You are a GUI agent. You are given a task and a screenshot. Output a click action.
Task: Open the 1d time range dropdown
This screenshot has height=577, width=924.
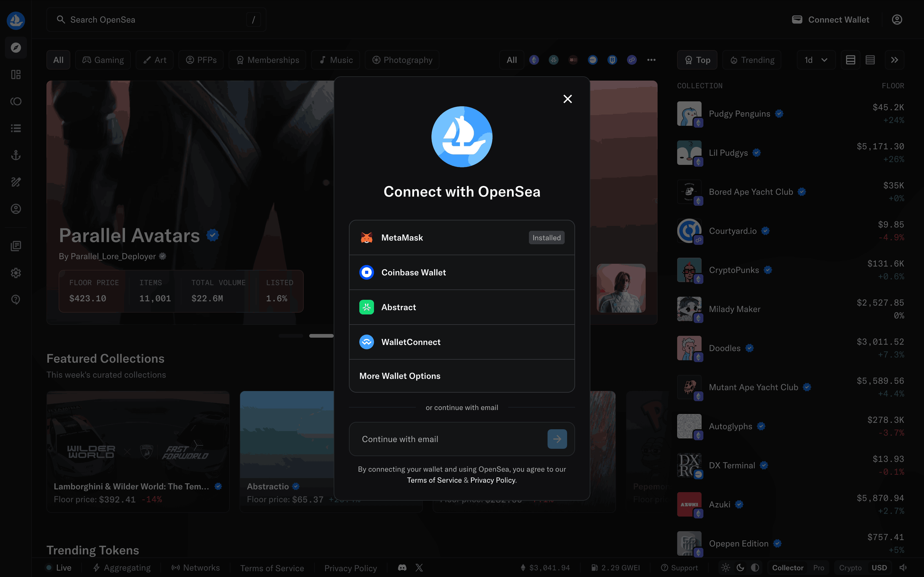coord(816,60)
